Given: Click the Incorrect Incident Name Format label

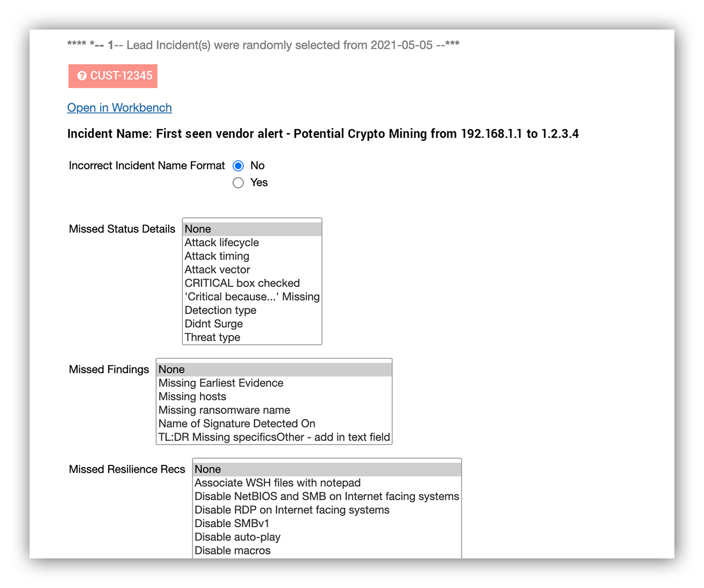Looking at the screenshot, I should pyautogui.click(x=147, y=166).
